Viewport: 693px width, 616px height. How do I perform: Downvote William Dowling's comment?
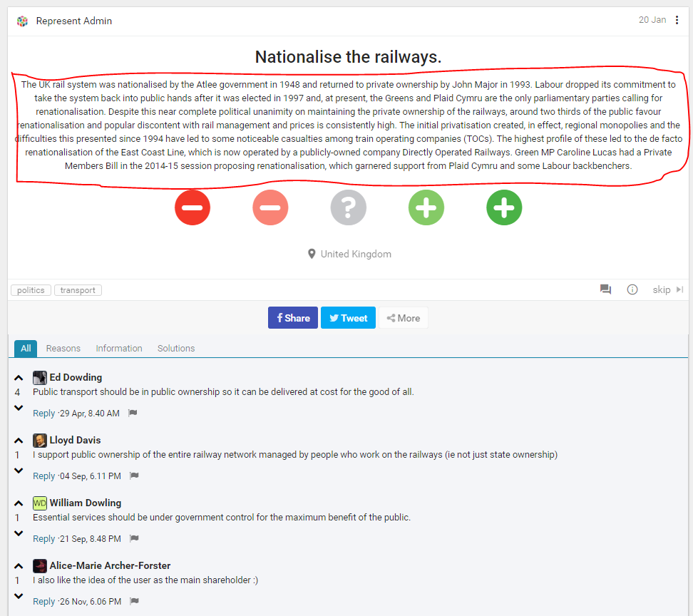click(x=19, y=533)
